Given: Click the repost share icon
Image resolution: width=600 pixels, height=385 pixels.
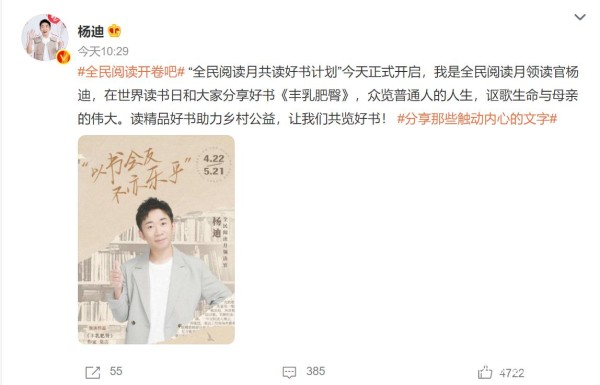Looking at the screenshot, I should tap(93, 372).
